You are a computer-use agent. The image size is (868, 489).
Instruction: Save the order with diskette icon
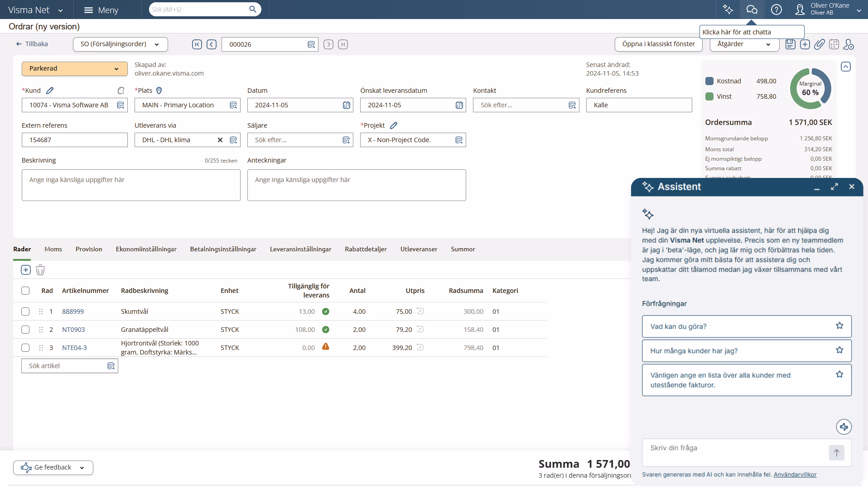click(x=790, y=44)
